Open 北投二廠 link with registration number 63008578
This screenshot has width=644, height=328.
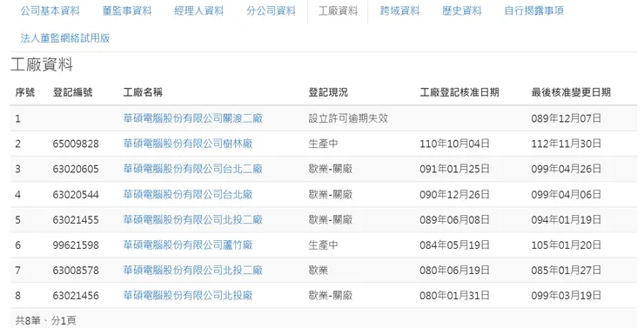[192, 271]
